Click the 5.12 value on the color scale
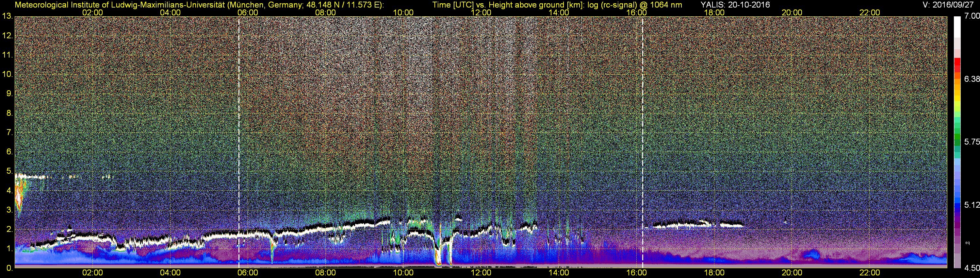The image size is (980, 278). [x=972, y=205]
